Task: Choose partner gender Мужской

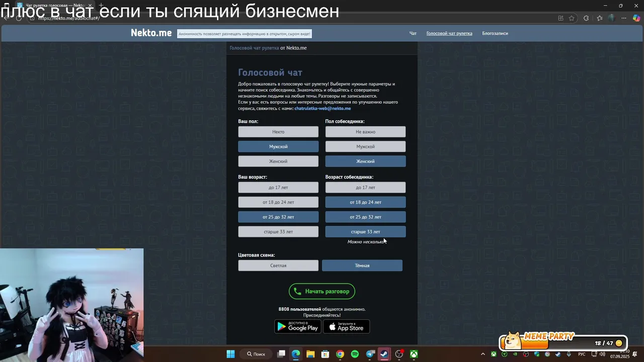Action: click(365, 146)
